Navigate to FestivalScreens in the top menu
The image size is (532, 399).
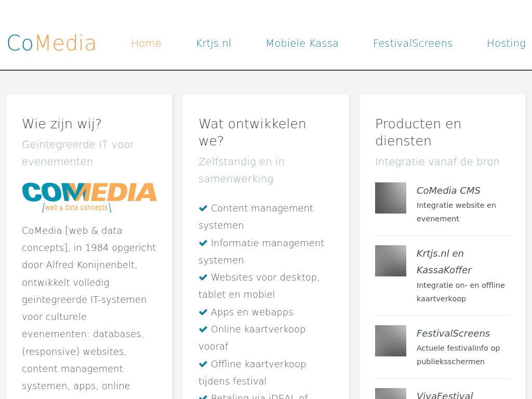click(x=413, y=43)
